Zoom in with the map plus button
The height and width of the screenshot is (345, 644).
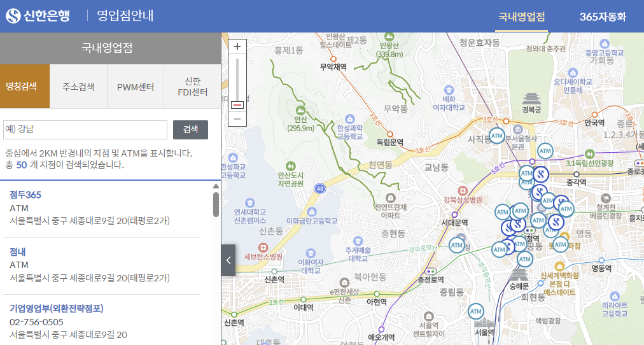click(x=237, y=46)
